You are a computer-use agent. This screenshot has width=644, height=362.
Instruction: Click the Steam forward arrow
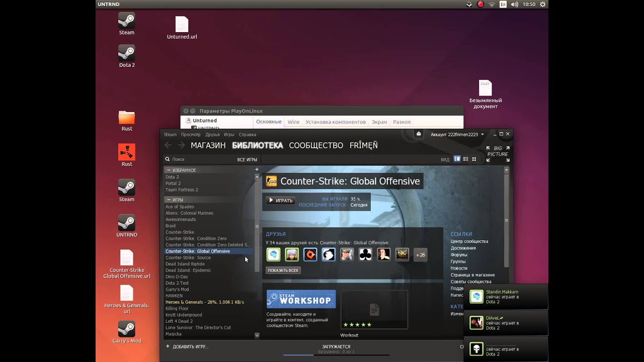(x=181, y=145)
